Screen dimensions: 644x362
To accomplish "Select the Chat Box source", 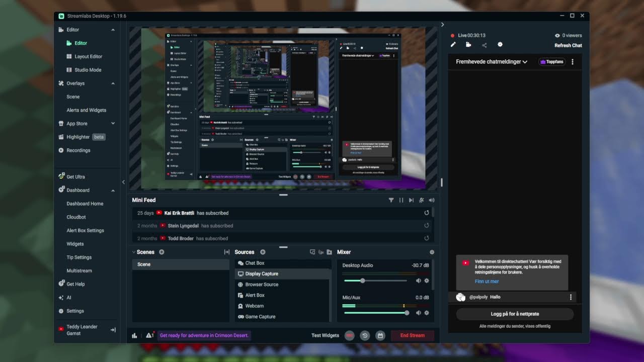I will coord(283,263).
